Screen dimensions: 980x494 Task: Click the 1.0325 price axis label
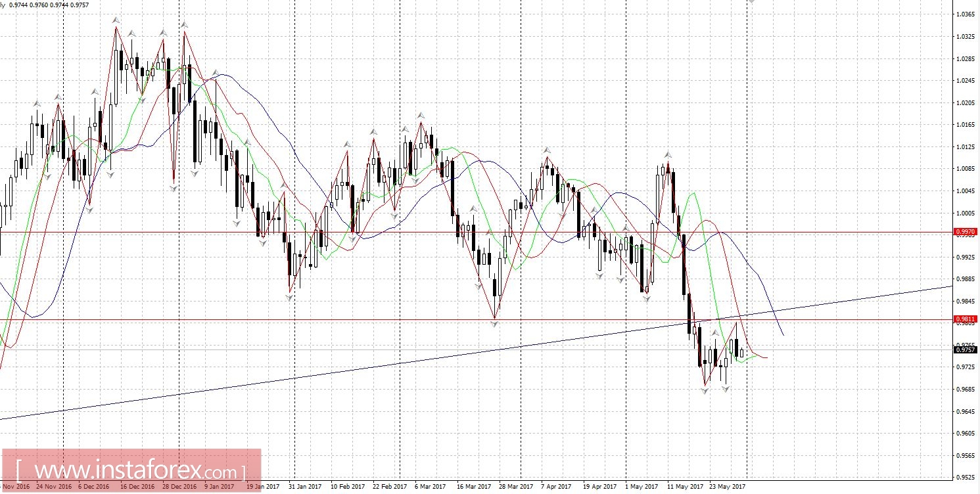pos(966,37)
